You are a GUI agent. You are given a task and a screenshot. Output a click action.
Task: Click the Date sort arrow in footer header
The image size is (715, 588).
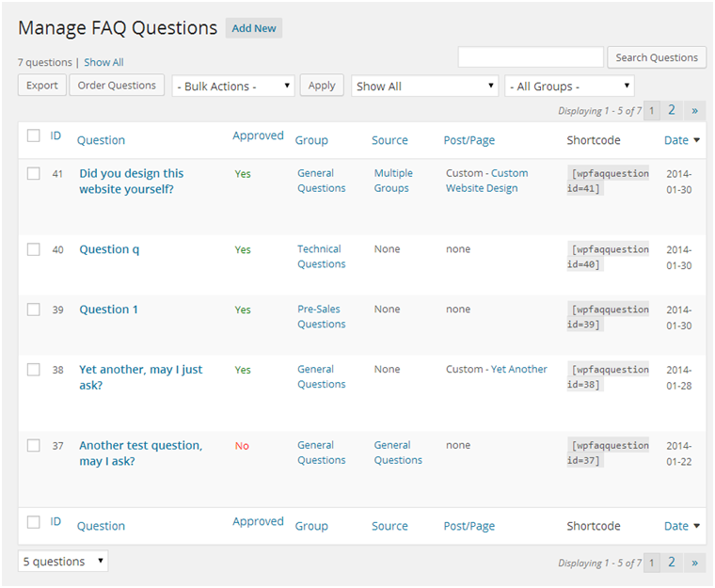(697, 526)
